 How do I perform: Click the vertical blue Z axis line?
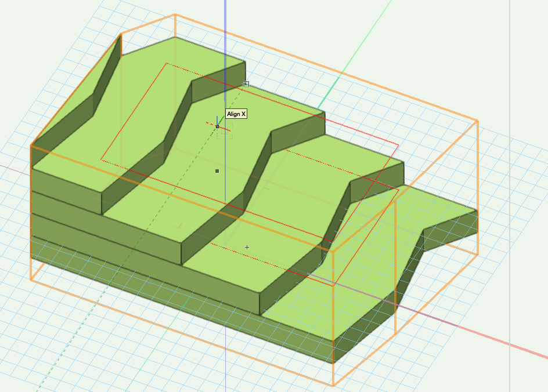point(225,35)
